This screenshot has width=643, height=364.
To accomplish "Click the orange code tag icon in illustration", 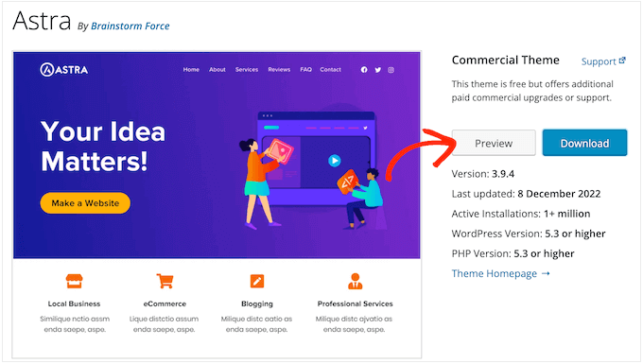I will [348, 182].
